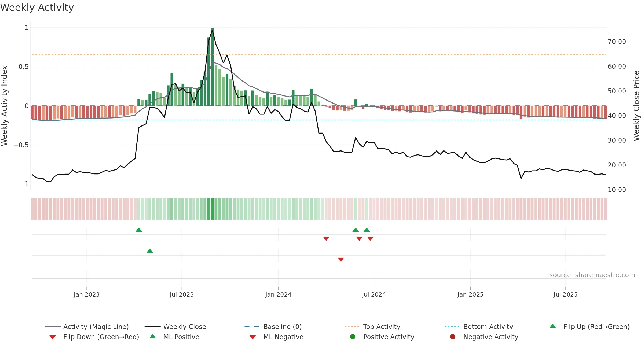Click the darkest green cell in the heatmap strip
Image resolution: width=644 pixels, height=362 pixels.
tap(212, 209)
